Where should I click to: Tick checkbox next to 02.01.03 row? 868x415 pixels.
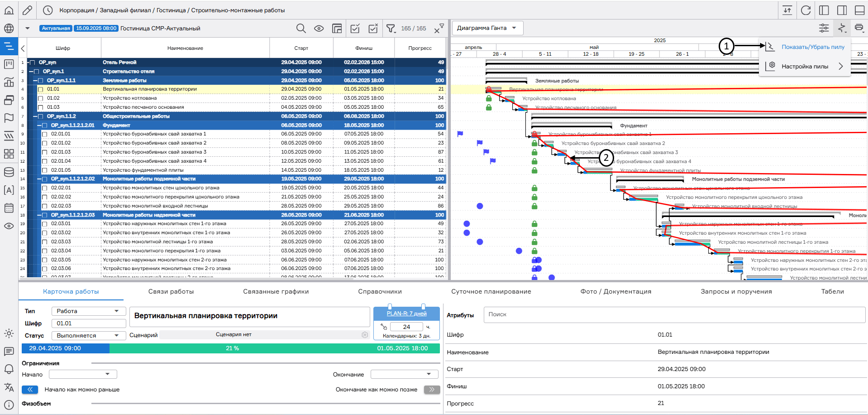[x=45, y=152]
